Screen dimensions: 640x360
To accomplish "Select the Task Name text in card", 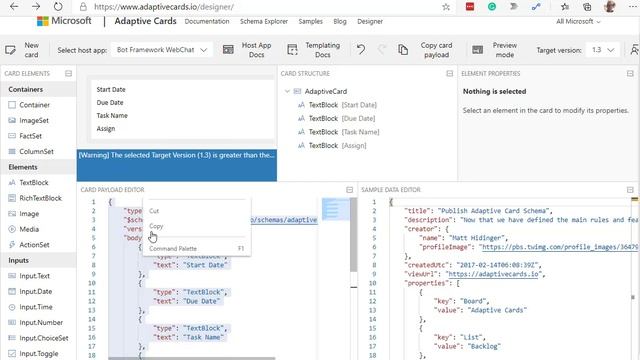I will (112, 116).
